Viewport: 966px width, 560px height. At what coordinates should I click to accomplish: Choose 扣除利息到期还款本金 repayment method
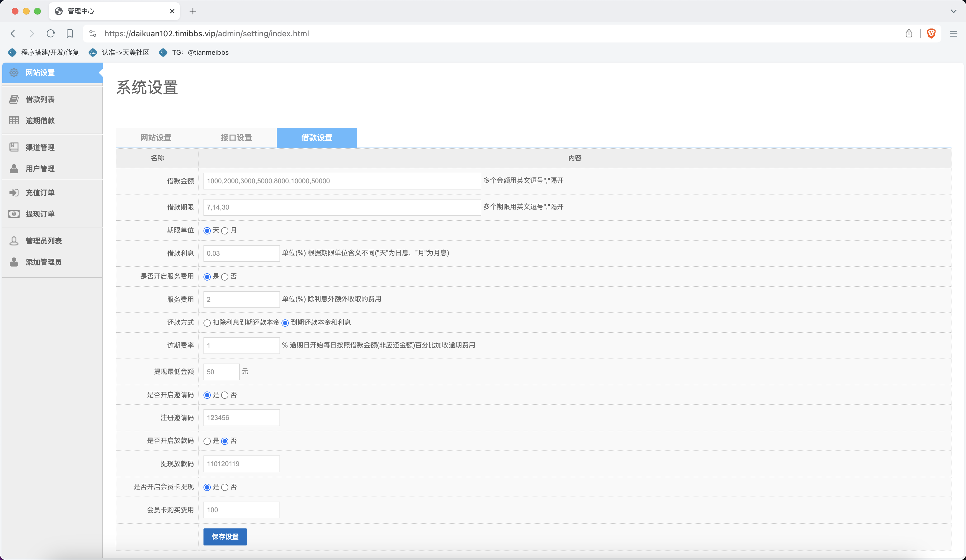pyautogui.click(x=207, y=323)
